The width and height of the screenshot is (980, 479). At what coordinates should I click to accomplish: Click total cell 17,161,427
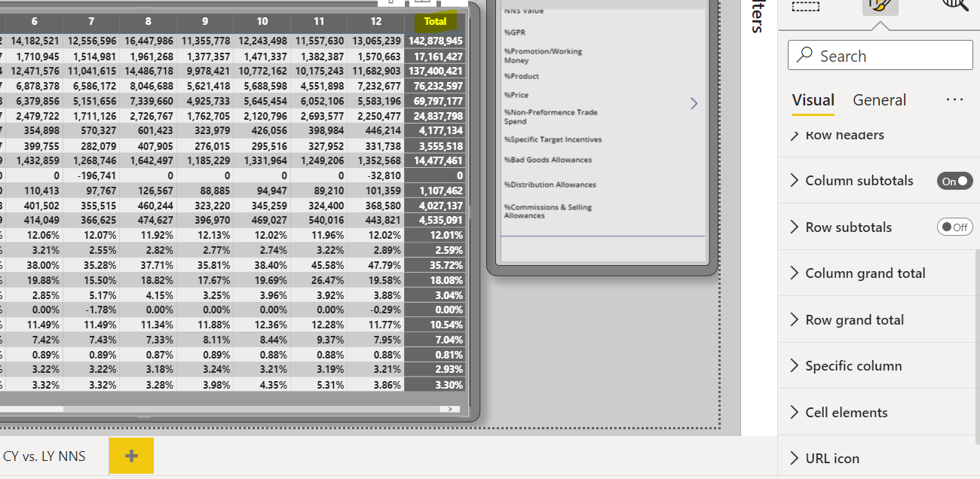pos(435,56)
